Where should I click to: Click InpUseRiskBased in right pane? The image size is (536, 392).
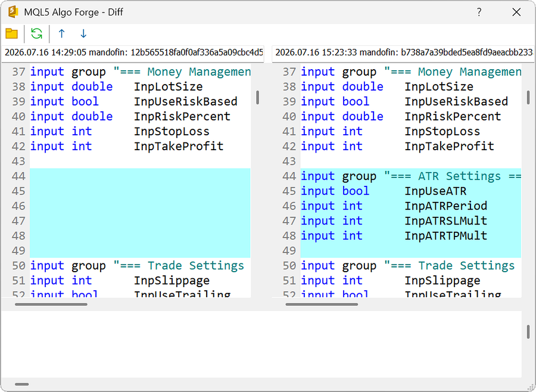(x=456, y=102)
